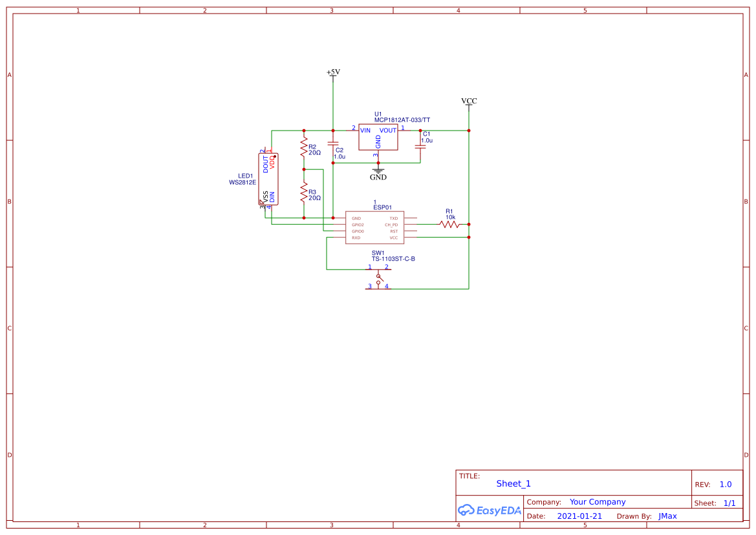Click the R1 10k value label

pyautogui.click(x=450, y=217)
